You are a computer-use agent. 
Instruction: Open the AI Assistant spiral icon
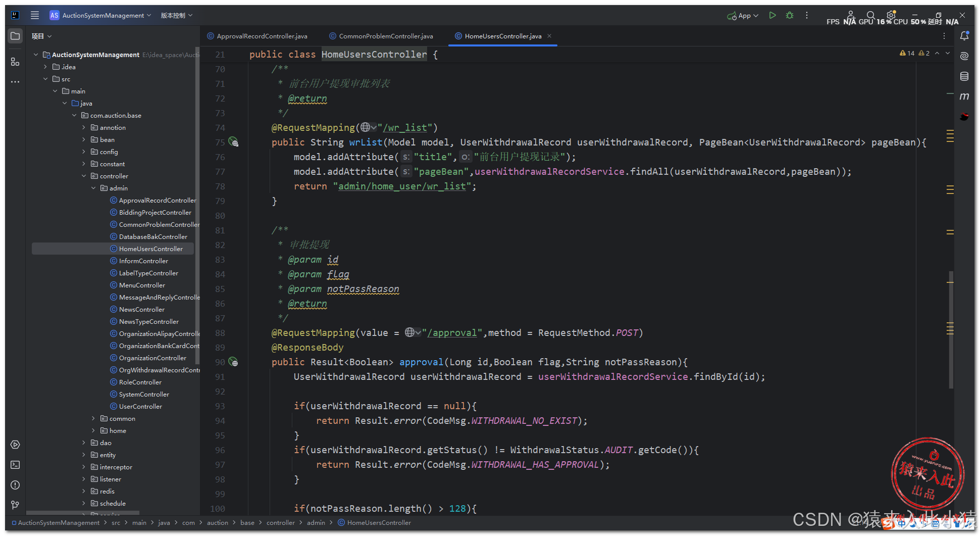964,56
